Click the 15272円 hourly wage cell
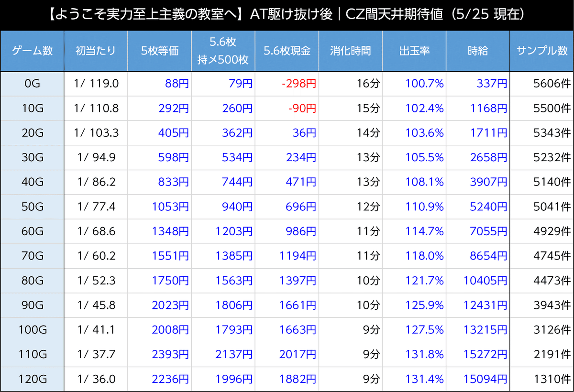Screen dimensions: 574x392 (477, 355)
